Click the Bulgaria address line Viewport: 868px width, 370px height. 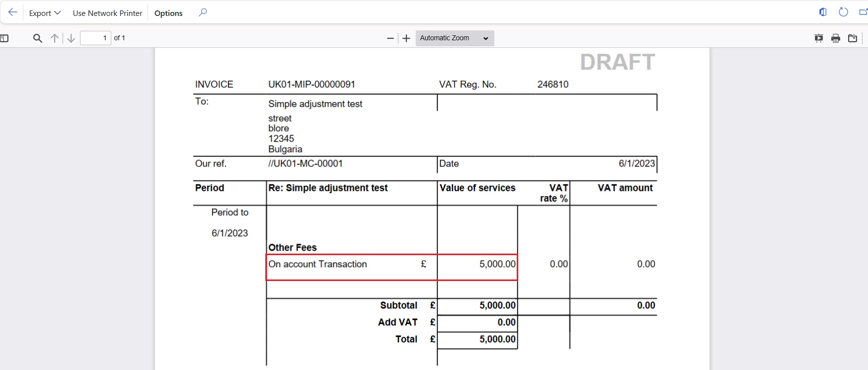coord(285,149)
